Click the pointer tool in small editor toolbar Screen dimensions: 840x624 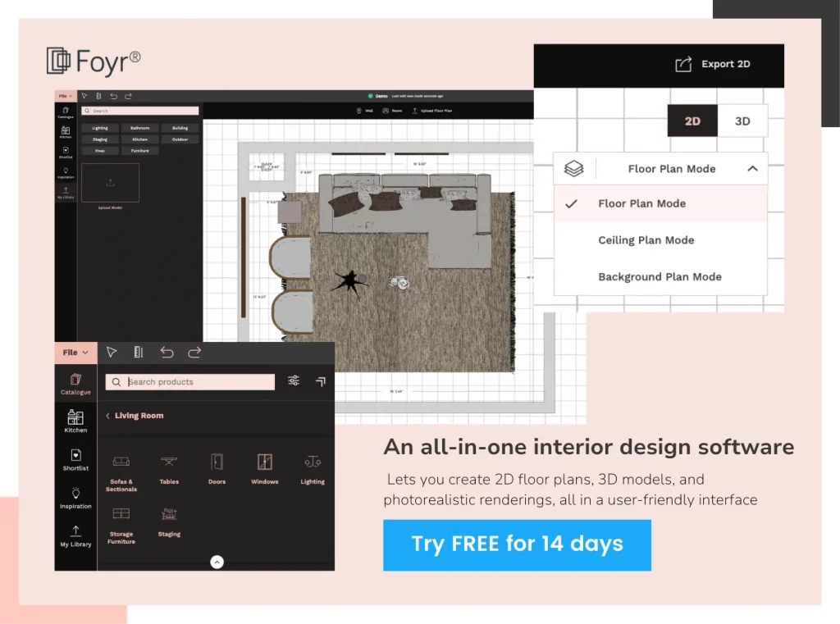click(x=84, y=96)
